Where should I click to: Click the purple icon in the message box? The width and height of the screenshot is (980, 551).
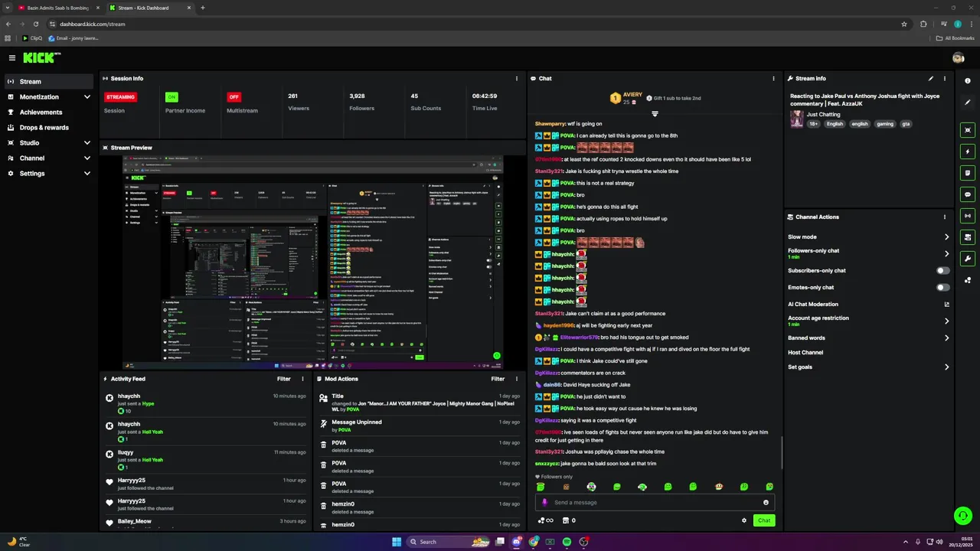544,502
